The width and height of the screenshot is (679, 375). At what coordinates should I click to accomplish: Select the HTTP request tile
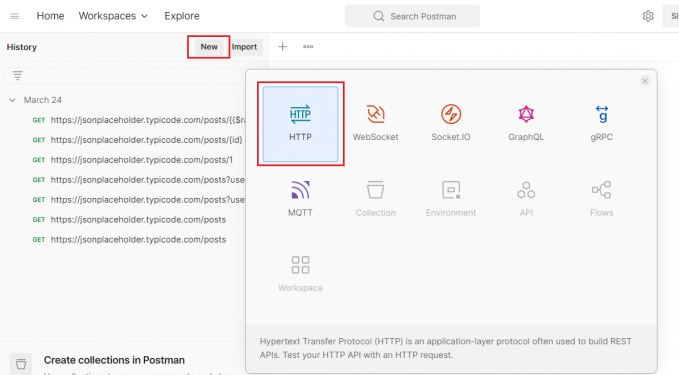300,124
